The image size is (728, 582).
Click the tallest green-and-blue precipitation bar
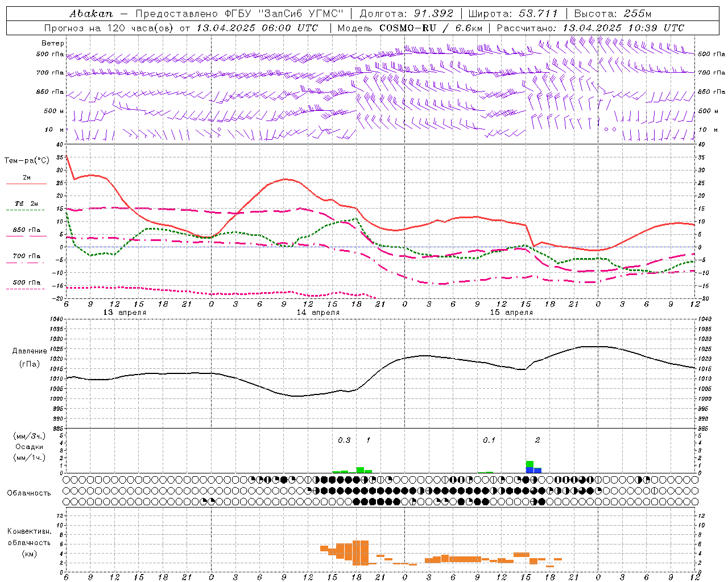coord(530,467)
